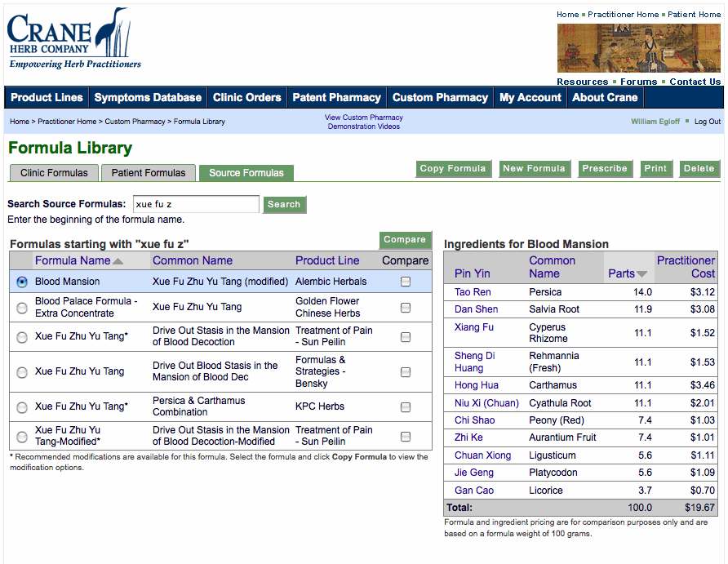Select the Blood Mansion radio button
The width and height of the screenshot is (728, 564).
click(x=21, y=282)
